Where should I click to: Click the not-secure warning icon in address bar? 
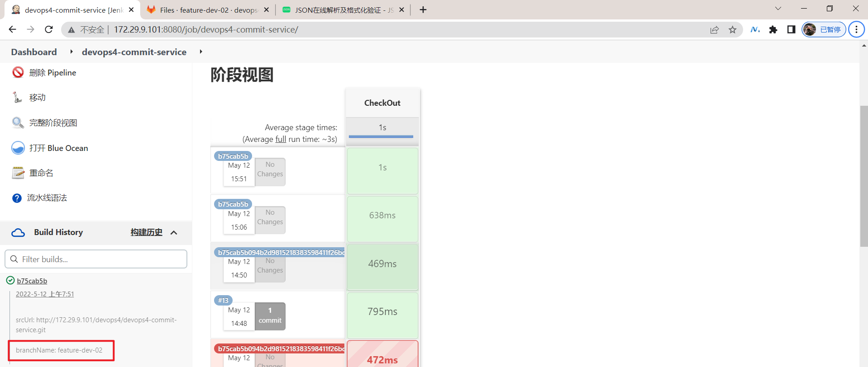coord(71,30)
